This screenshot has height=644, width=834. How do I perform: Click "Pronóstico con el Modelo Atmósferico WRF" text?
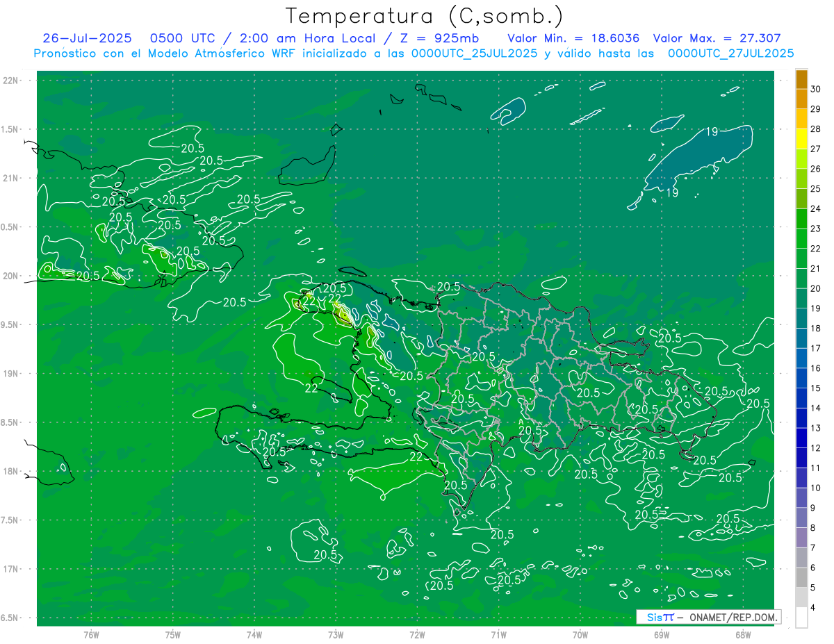pos(165,53)
